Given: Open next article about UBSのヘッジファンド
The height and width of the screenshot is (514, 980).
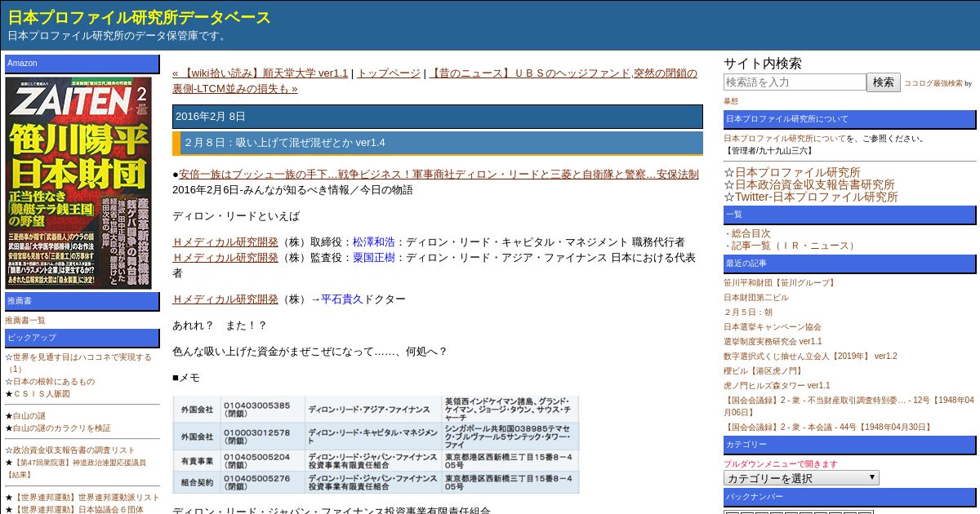Looking at the screenshot, I should (x=434, y=80).
